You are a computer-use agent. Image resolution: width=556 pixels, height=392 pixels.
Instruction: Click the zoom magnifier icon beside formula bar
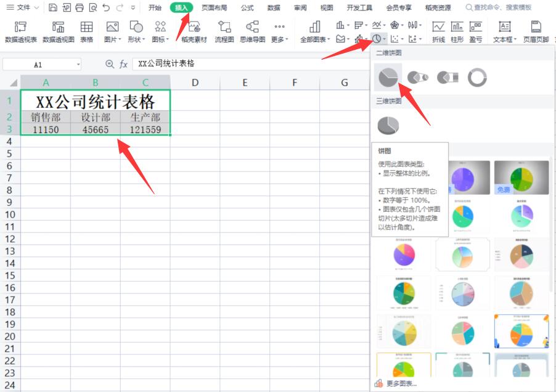[110, 64]
